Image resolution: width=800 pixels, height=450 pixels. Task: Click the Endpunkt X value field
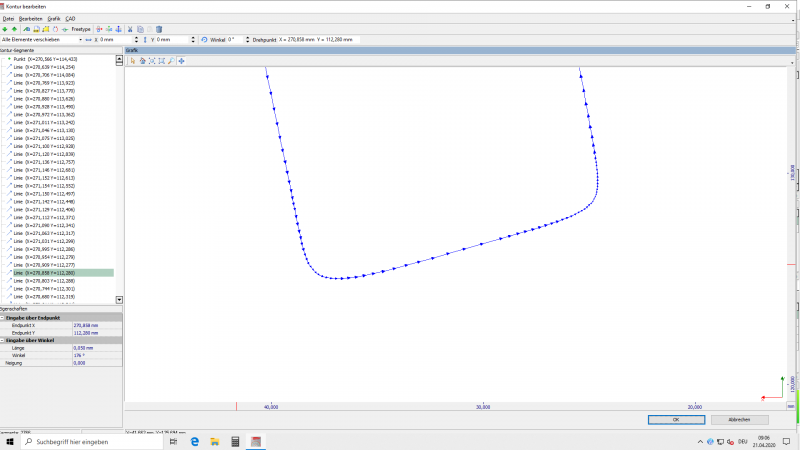[x=97, y=325]
